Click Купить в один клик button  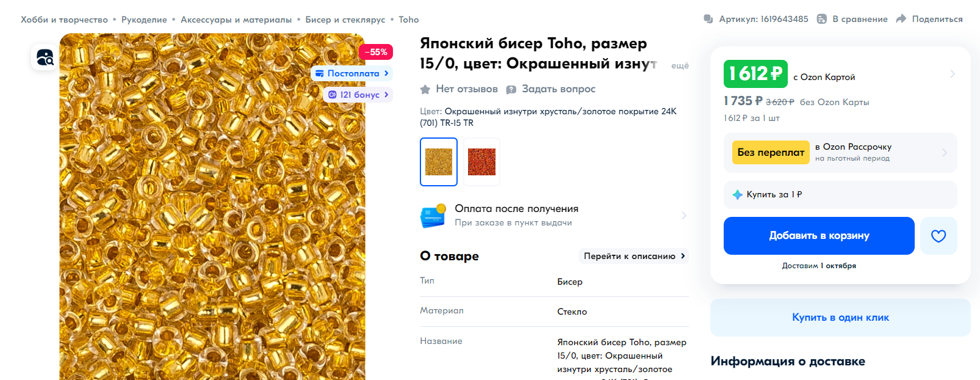[x=840, y=318]
